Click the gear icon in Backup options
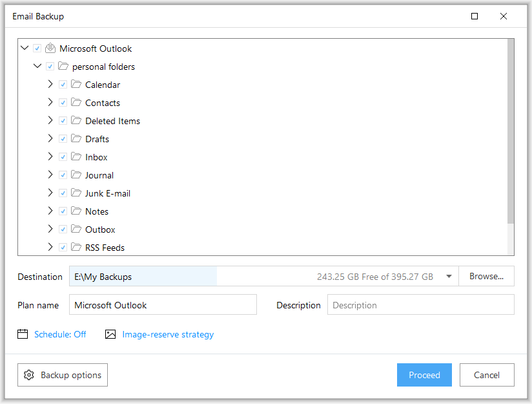The image size is (532, 404). click(x=29, y=375)
